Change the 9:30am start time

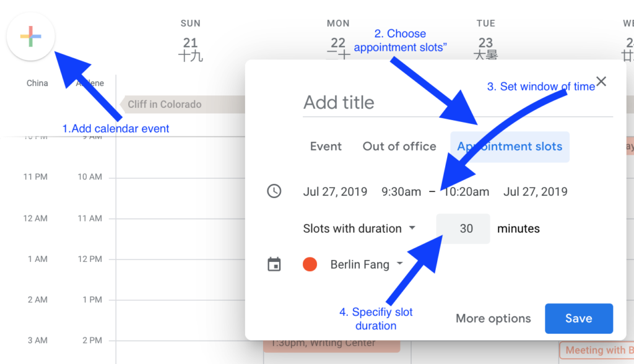pos(401,191)
